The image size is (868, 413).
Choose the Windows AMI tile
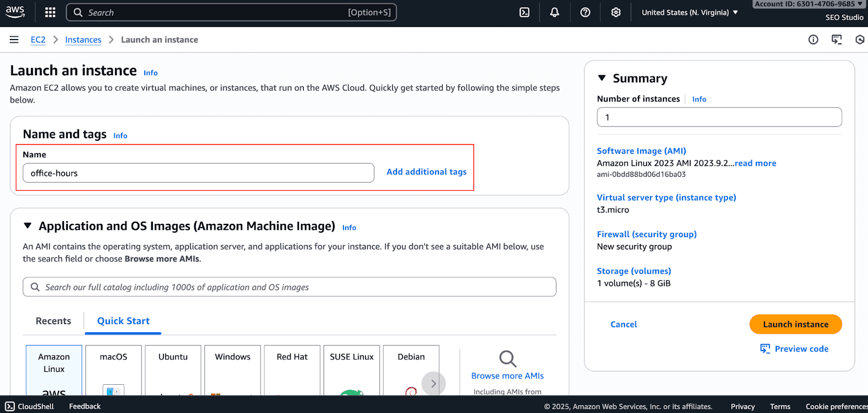(x=233, y=370)
